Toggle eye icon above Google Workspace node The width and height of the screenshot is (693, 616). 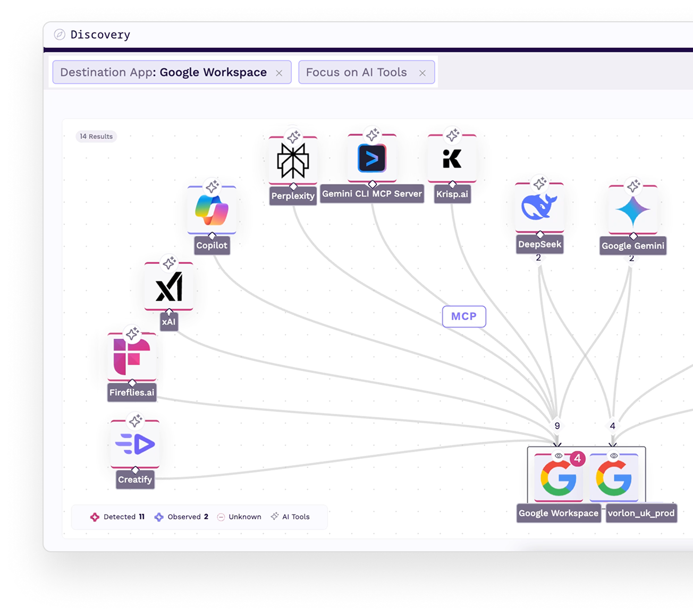pyautogui.click(x=558, y=456)
